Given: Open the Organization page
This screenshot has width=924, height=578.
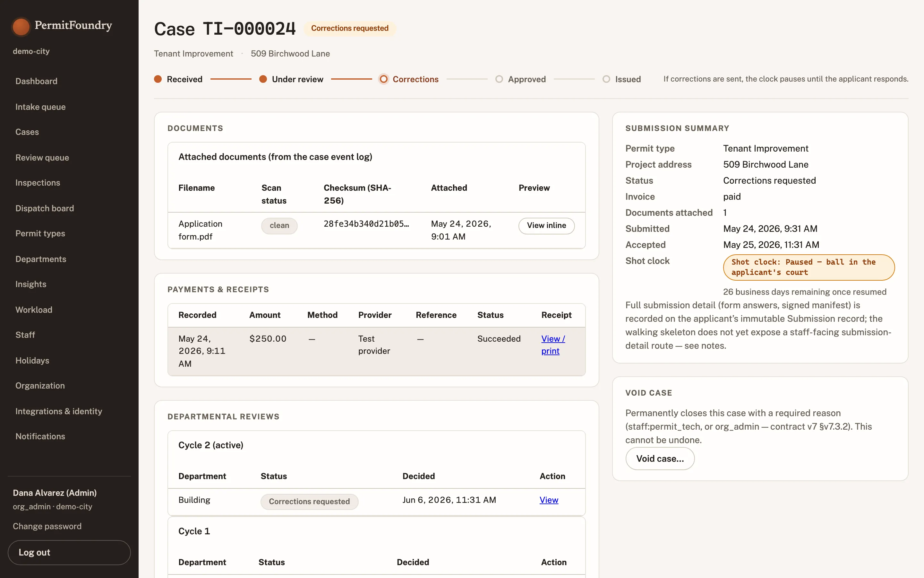Looking at the screenshot, I should 40,385.
